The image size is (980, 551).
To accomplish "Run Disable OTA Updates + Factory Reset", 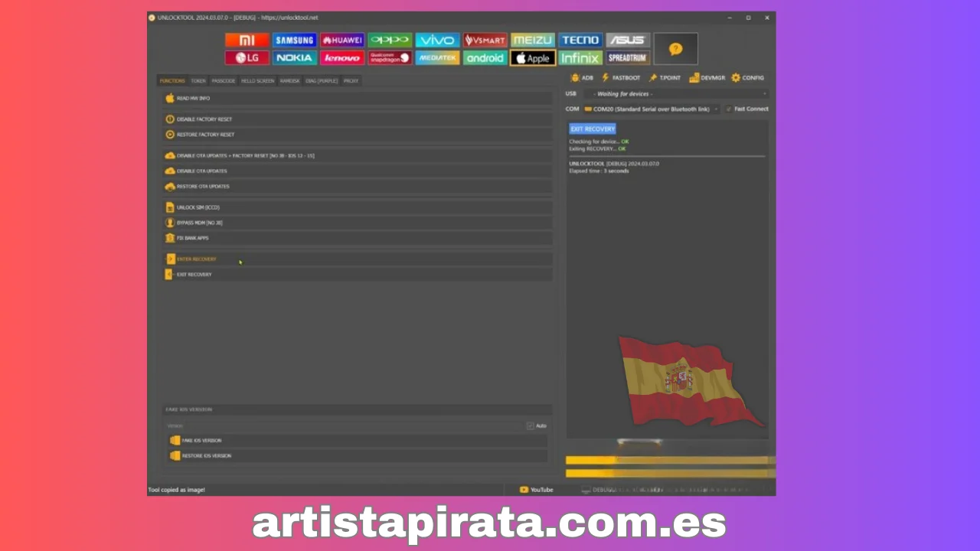I will click(358, 155).
